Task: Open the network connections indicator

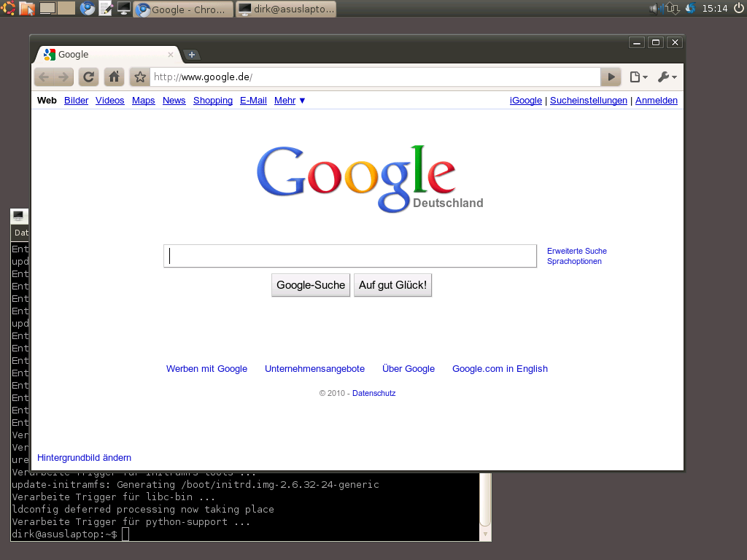Action: [672, 8]
